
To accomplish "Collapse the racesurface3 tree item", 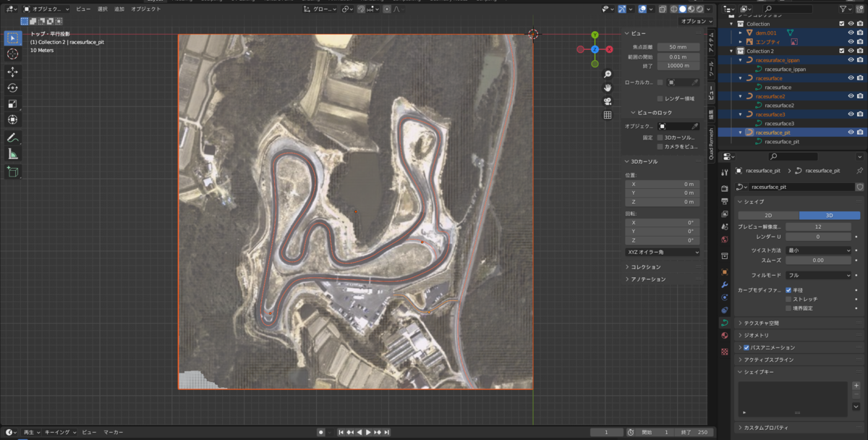I will [740, 114].
